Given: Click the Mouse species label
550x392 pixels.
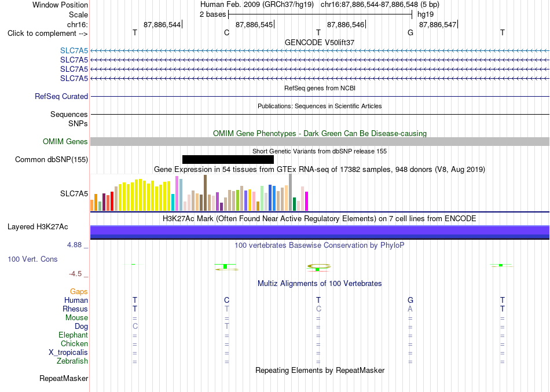Looking at the screenshot, I should pyautogui.click(x=76, y=318).
